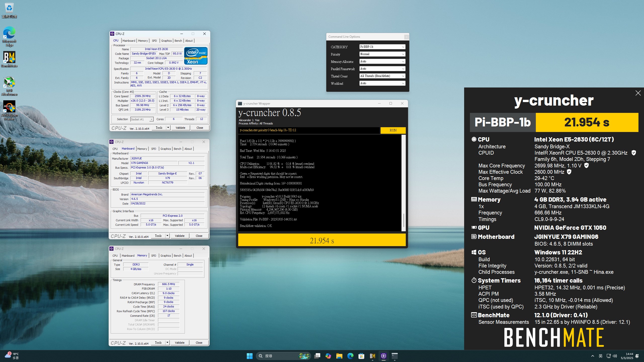Open BenchMate desktop shortcut
This screenshot has width=644, height=362.
[x=9, y=59]
